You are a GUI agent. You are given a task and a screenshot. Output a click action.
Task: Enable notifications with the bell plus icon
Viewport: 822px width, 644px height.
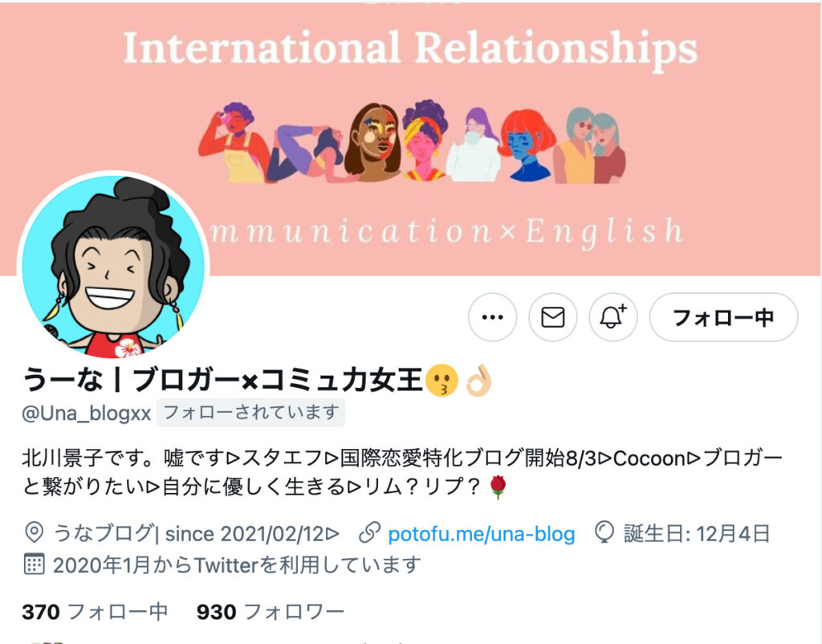tap(612, 317)
